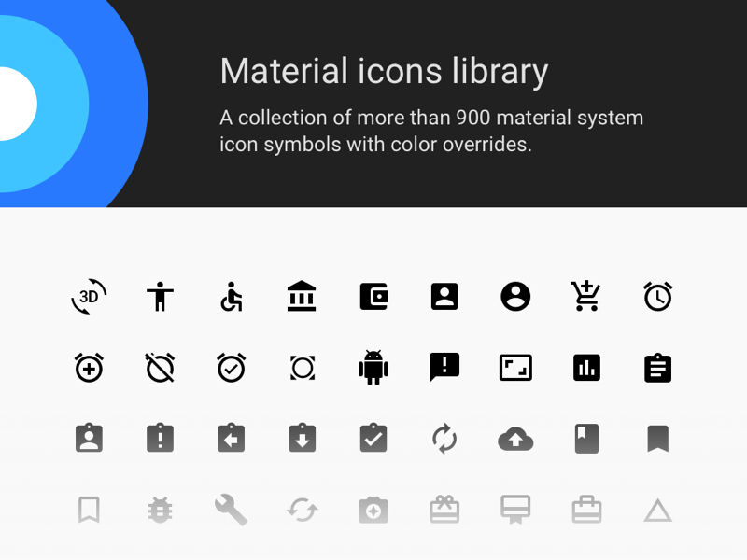
Task: Choose the card giftcard icon
Action: (444, 509)
